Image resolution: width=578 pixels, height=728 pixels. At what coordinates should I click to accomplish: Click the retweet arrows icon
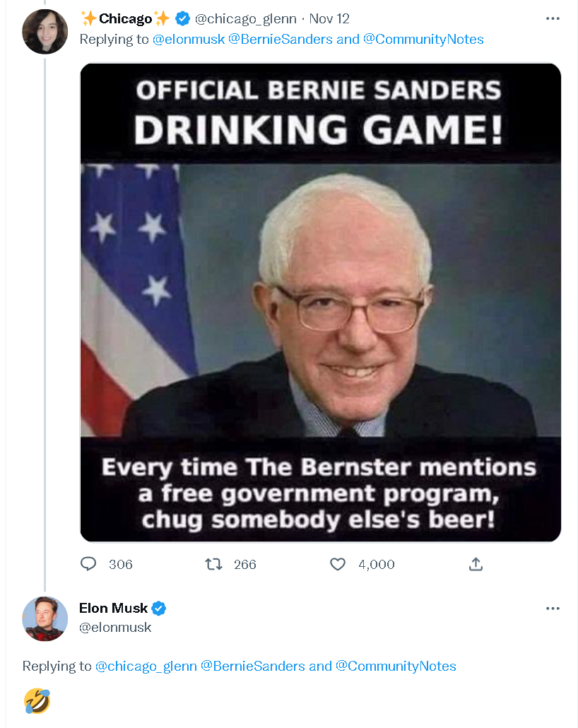(212, 564)
